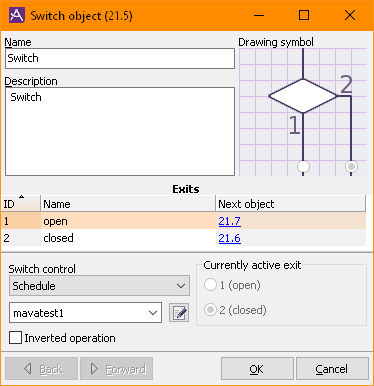Confirm the dialog with OK
Screen dimensions: 374x386
pyautogui.click(x=257, y=369)
